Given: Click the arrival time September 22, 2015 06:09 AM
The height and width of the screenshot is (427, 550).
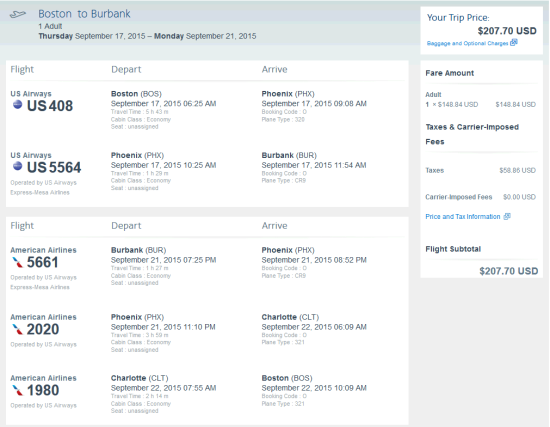Looking at the screenshot, I should coord(314,327).
